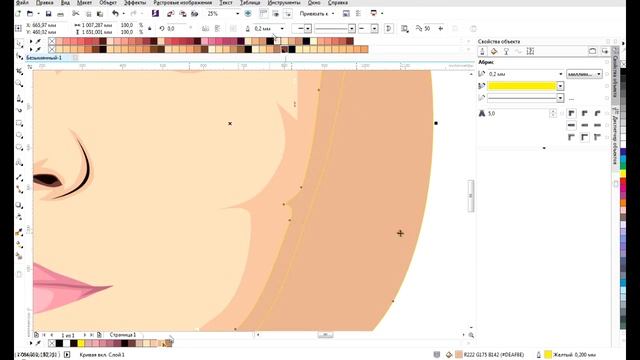This screenshot has width=640, height=360.
Task: Select the Interactive Fill tool
Action: click(19, 244)
